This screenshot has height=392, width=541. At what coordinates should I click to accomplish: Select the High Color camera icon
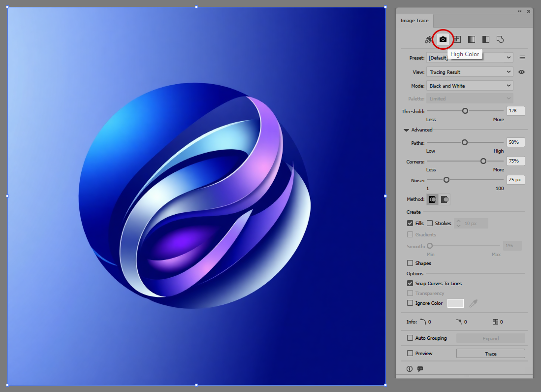coord(443,39)
